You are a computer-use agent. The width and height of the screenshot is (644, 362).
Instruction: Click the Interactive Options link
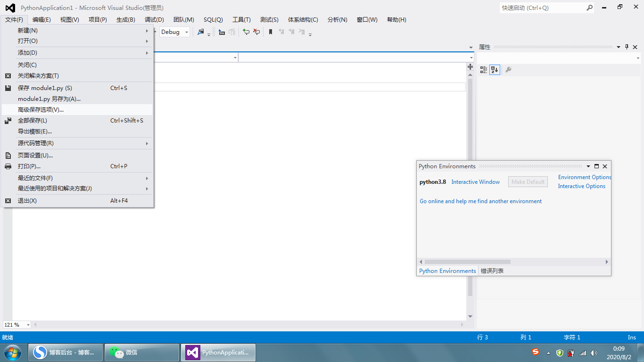click(x=582, y=186)
